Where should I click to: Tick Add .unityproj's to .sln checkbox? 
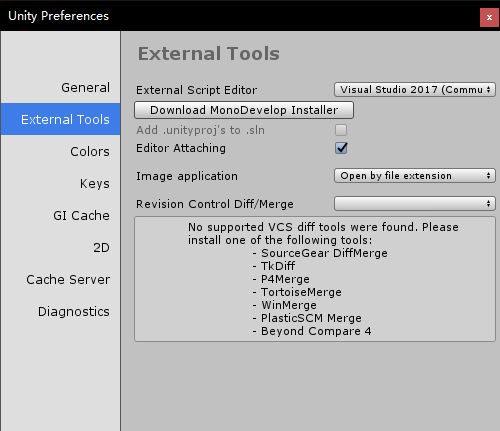pos(341,130)
